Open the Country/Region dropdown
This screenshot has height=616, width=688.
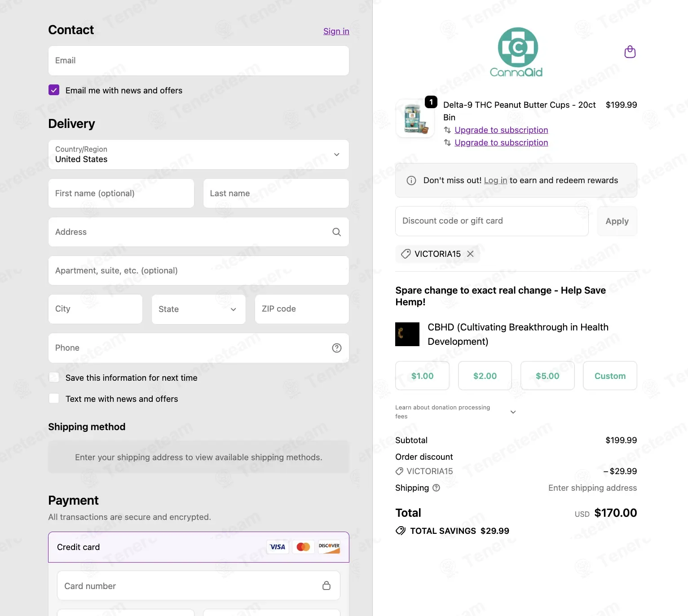(198, 154)
